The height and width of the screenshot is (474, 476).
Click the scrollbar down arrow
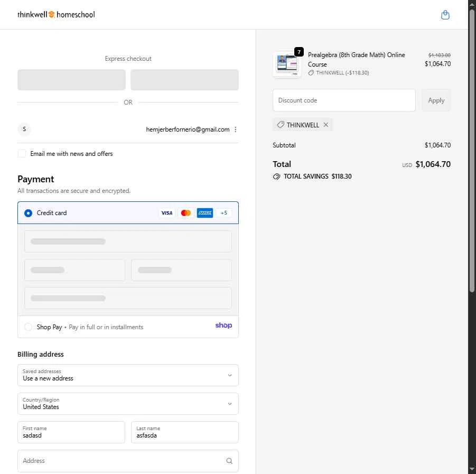coord(472,469)
